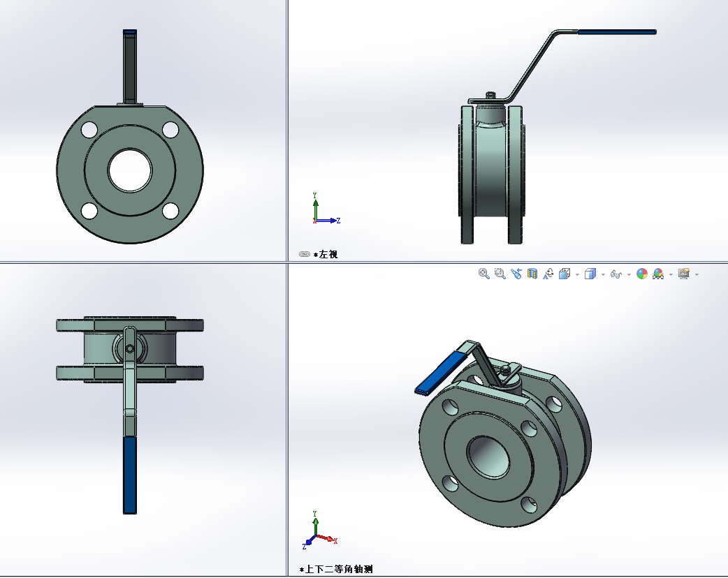Click the Edit Appearance color ball icon
This screenshot has height=578, width=728.
pyautogui.click(x=642, y=274)
